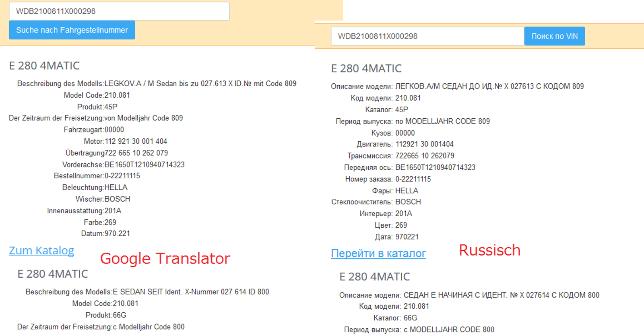Select the Farbe 269 row
Image resolution: width=644 pixels, height=336 pixels.
pyautogui.click(x=100, y=223)
